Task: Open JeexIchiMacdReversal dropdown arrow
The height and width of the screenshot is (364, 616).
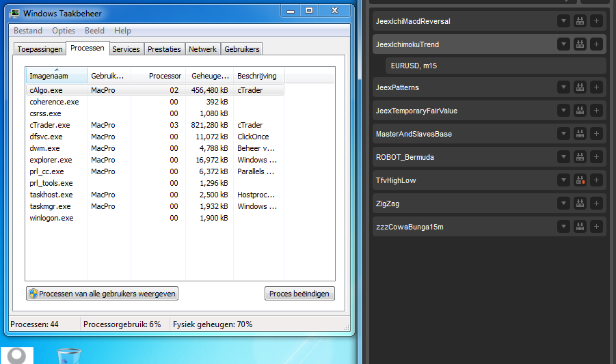Action: [564, 21]
